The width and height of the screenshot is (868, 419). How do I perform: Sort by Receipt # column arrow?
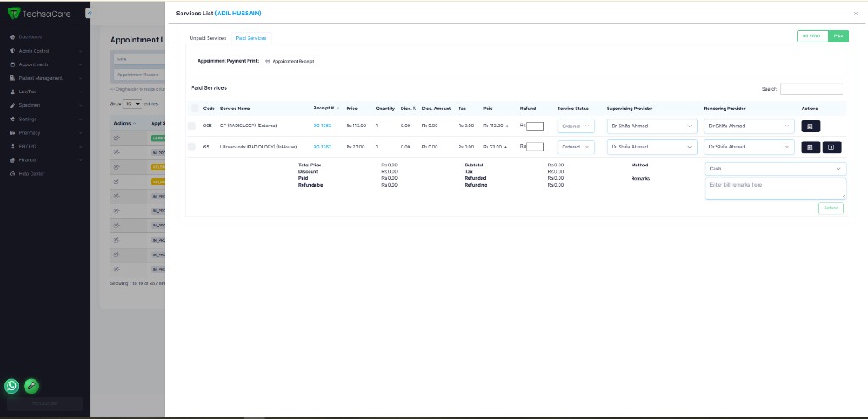coord(337,108)
